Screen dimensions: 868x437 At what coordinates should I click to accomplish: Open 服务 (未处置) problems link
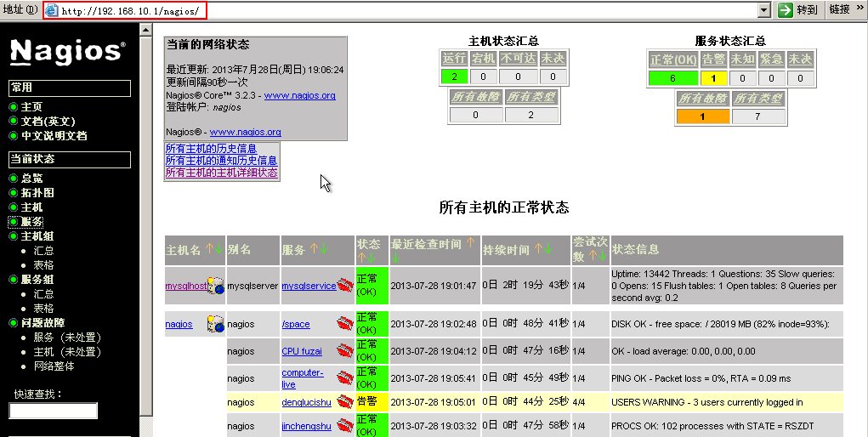click(x=67, y=338)
